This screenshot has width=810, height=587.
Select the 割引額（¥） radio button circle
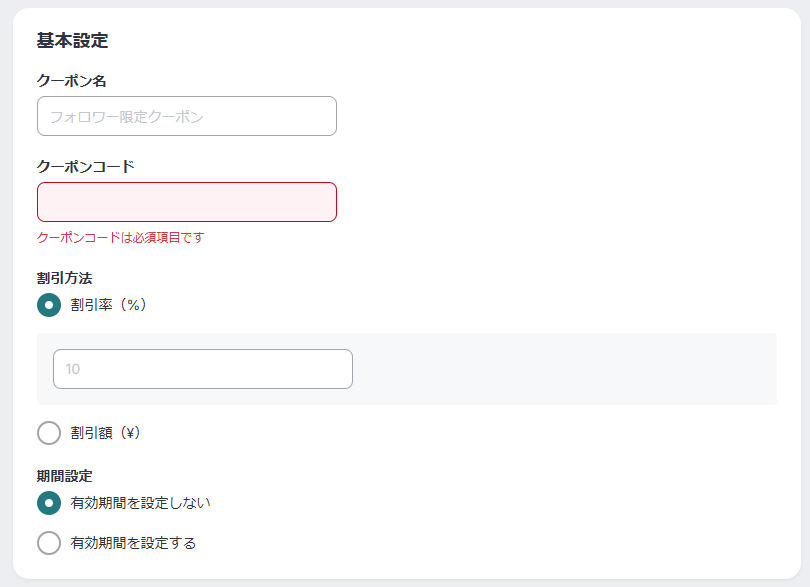(49, 433)
